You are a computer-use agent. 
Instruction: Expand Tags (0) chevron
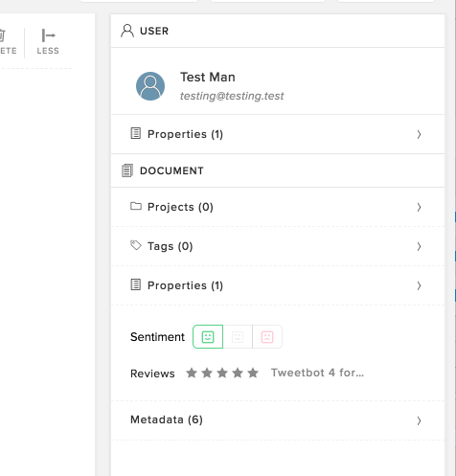pyautogui.click(x=419, y=246)
